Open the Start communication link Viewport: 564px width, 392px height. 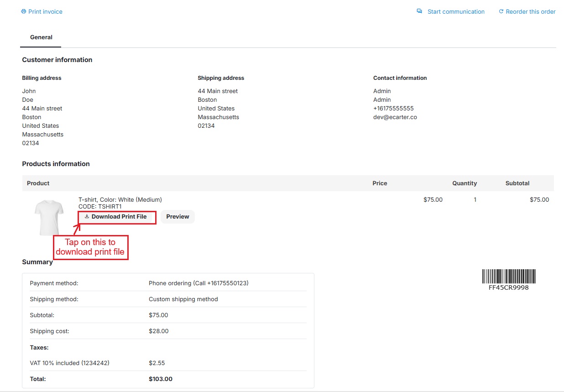(x=455, y=12)
